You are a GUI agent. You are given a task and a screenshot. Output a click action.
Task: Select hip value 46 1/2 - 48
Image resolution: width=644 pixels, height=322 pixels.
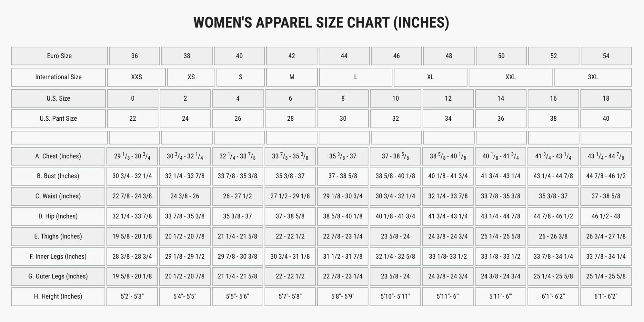coord(606,216)
